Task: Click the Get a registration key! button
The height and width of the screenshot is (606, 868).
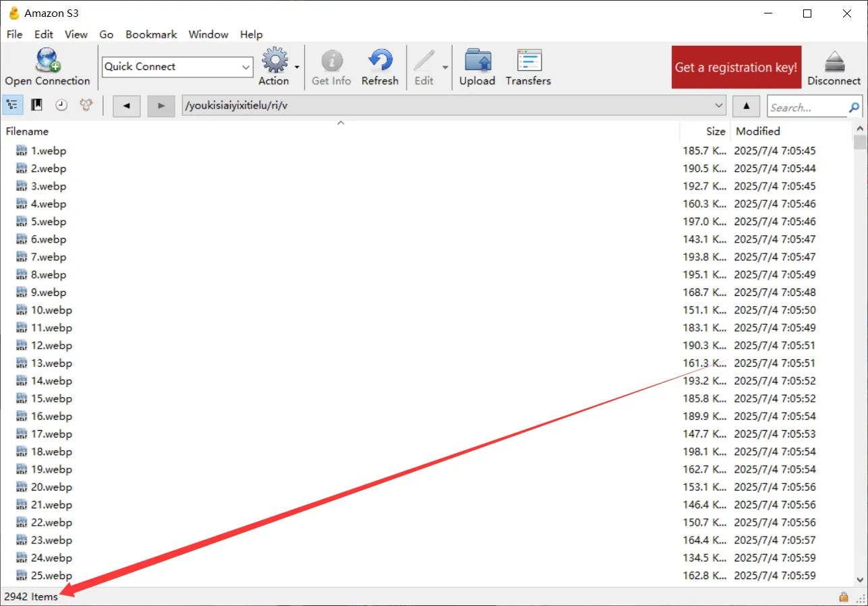Action: [x=736, y=67]
